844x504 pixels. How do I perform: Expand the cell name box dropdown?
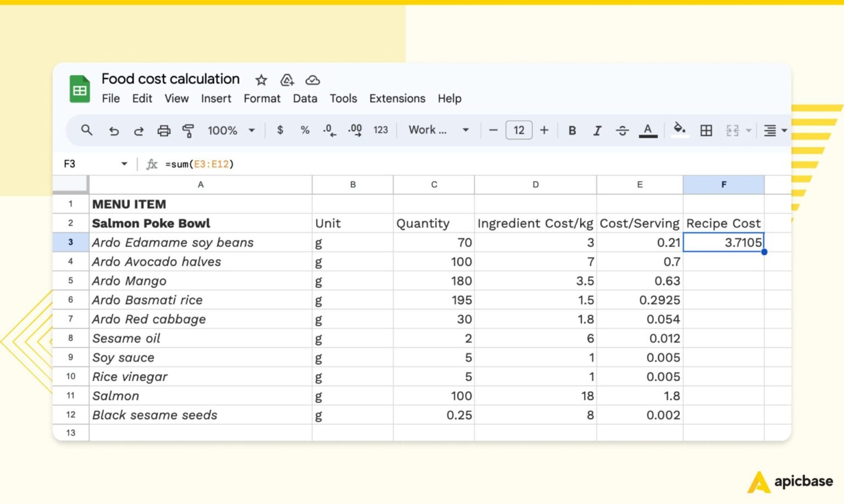[x=123, y=164]
